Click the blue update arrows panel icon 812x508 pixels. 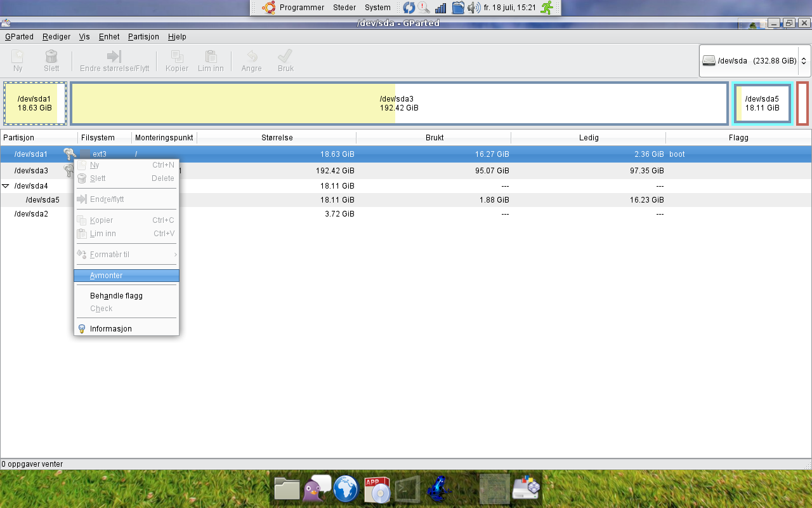pos(409,8)
